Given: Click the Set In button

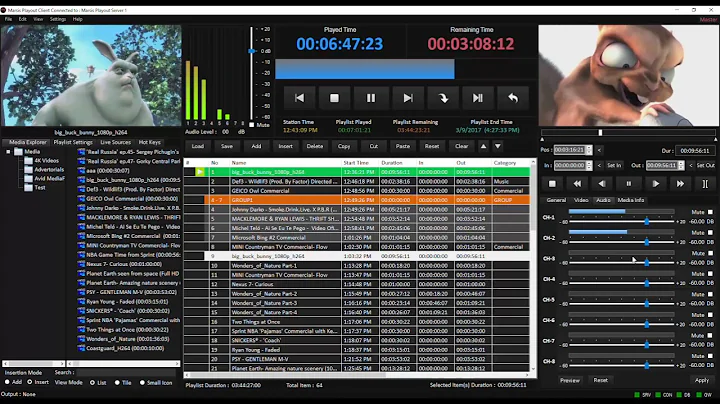Looking at the screenshot, I should tap(614, 165).
